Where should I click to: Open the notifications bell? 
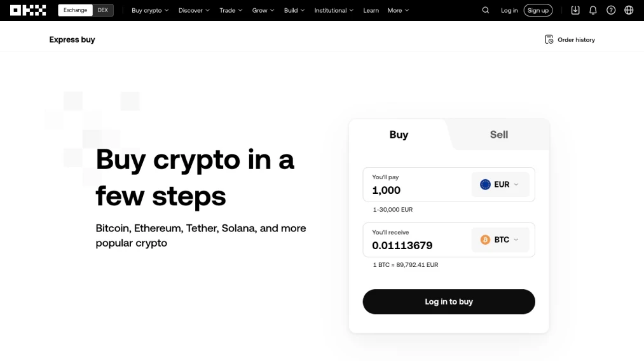(593, 10)
